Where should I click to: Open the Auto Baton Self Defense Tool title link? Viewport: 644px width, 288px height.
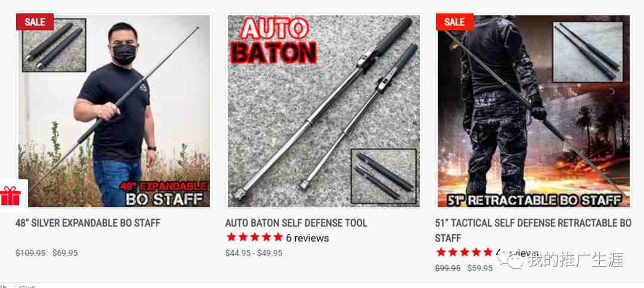pyautogui.click(x=296, y=223)
